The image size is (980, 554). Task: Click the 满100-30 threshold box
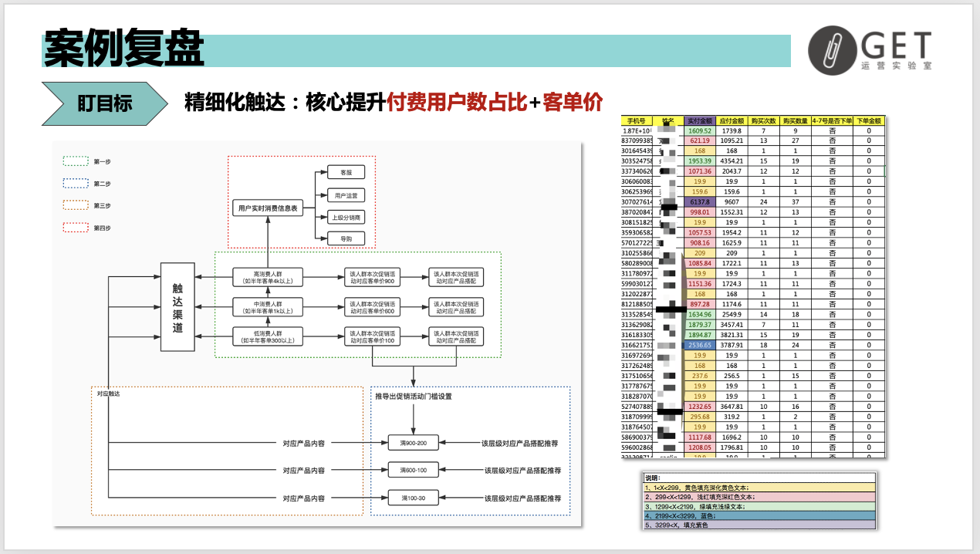(413, 498)
